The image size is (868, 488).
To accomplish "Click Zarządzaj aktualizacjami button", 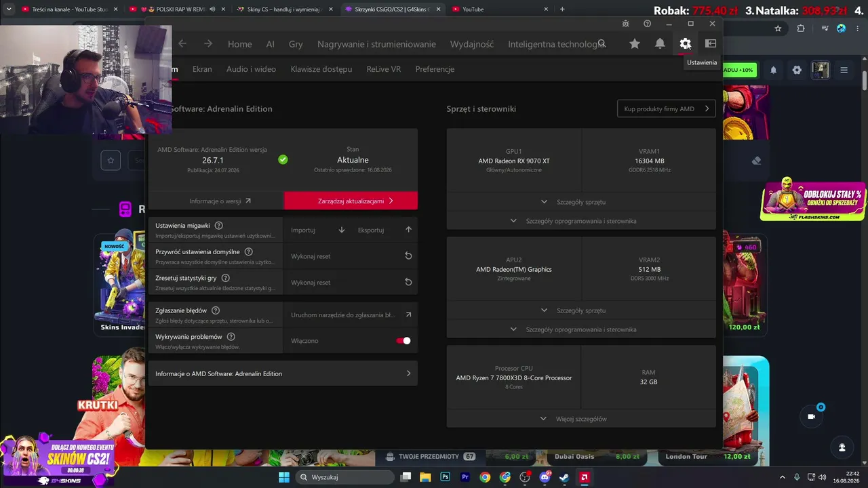I will (351, 201).
